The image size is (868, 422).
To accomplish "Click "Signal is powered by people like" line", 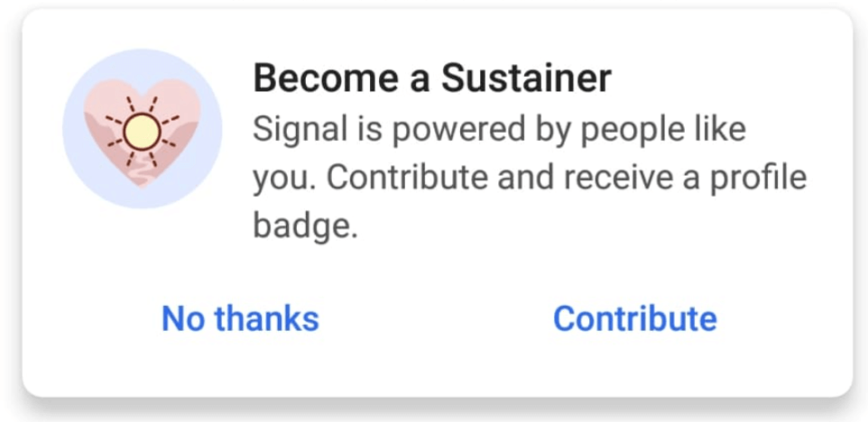I will coord(499,131).
